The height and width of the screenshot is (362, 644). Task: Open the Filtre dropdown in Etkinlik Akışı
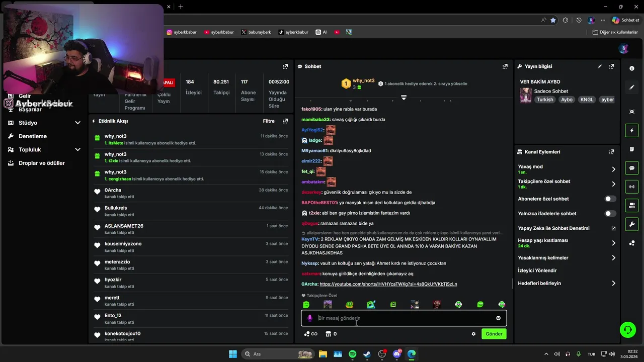269,121
